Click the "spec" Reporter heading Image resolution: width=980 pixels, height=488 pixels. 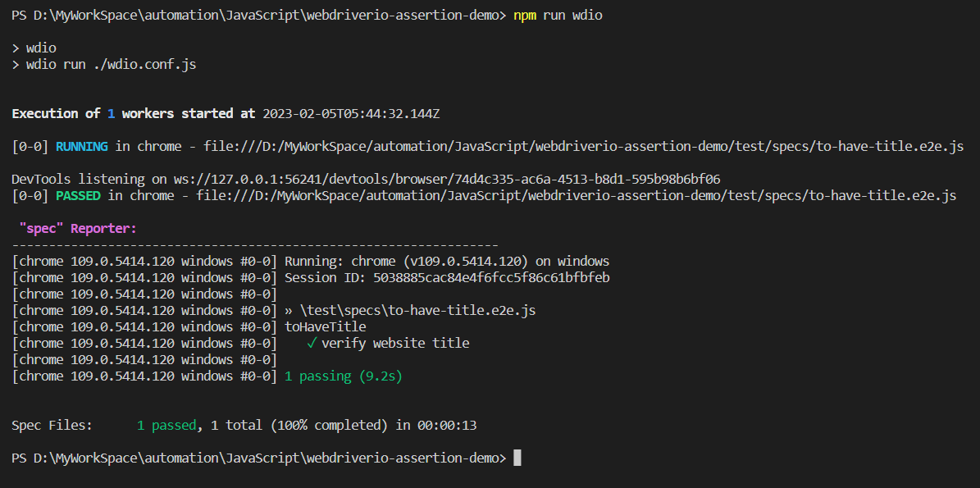pos(78,229)
